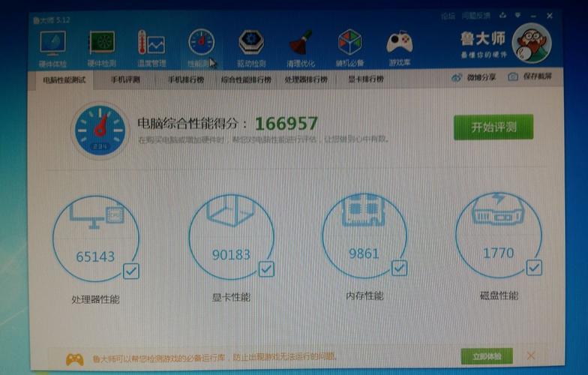
Task: Toggle the 显卡性能 checkbox
Action: (266, 269)
